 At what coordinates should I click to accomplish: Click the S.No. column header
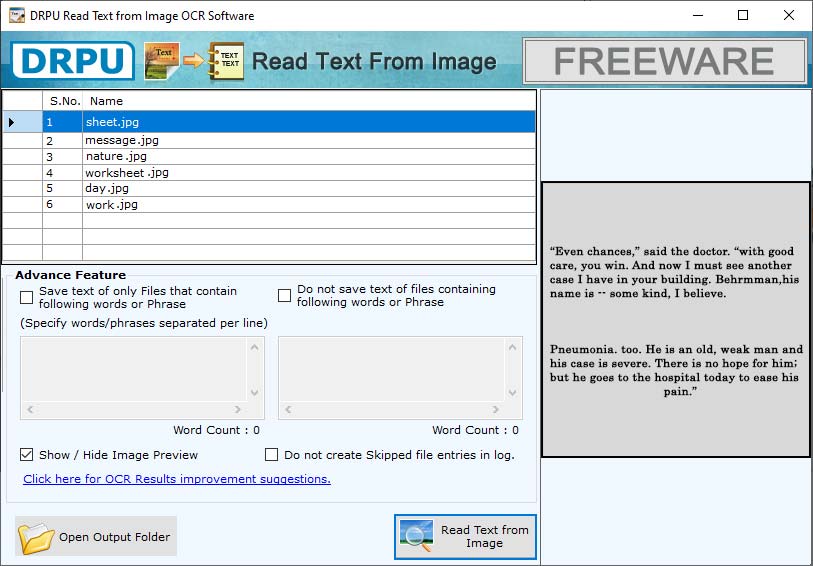(x=63, y=101)
